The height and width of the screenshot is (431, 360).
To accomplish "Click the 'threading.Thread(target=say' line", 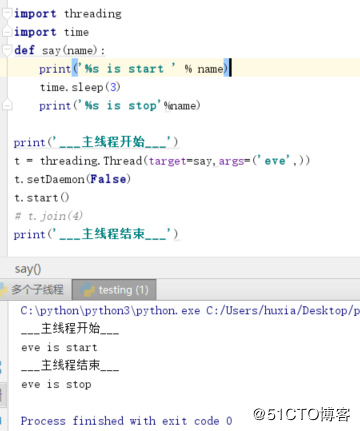I will pos(162,161).
